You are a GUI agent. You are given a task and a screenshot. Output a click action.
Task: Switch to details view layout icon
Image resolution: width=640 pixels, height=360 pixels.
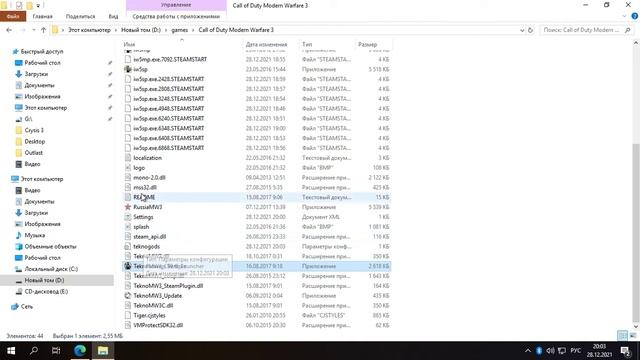(622, 336)
